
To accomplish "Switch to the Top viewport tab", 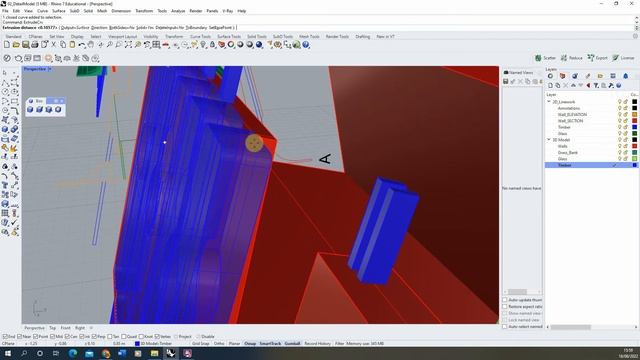I will point(53,328).
